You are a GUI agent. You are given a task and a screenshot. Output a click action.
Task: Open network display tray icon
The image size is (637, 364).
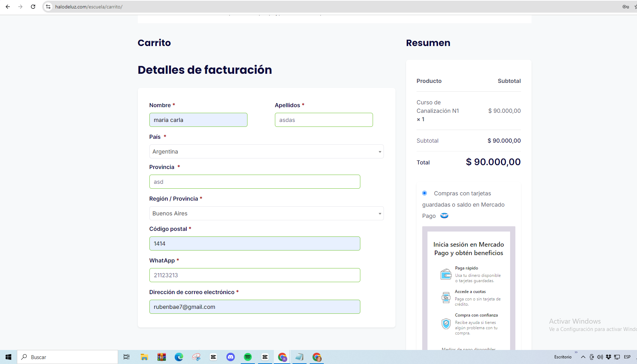coord(617,357)
